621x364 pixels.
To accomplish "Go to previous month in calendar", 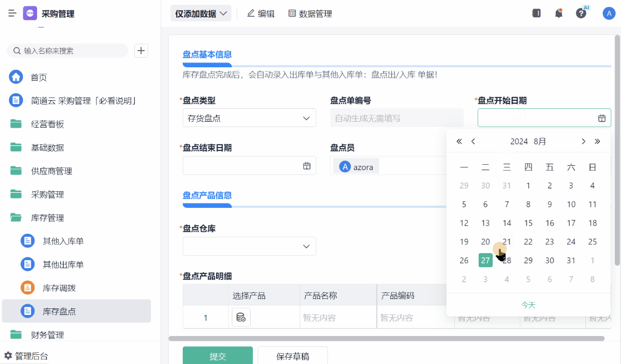I will coord(473,141).
